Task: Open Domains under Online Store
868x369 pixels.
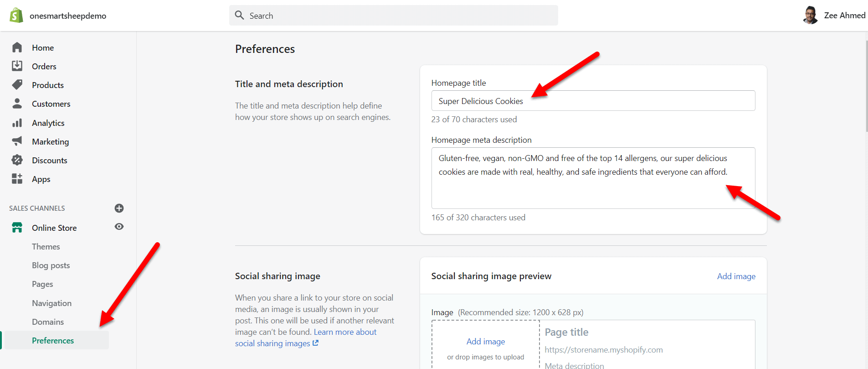Action: (48, 322)
